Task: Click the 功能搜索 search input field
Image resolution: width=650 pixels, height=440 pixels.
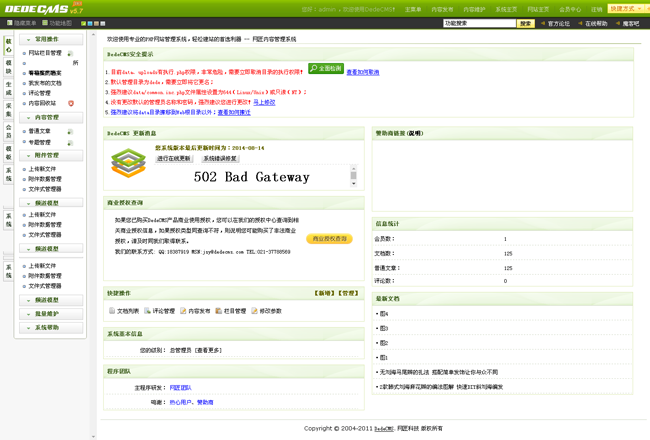Action: 479,23
